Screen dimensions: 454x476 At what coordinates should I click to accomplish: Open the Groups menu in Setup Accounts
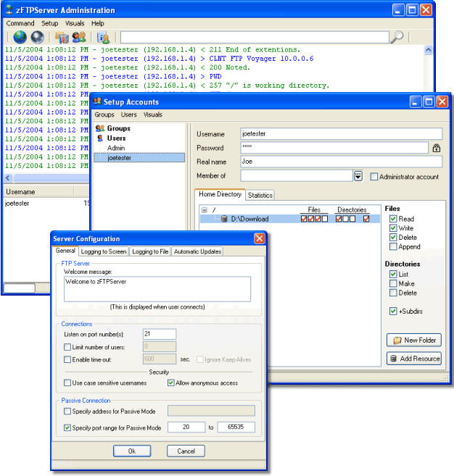pos(104,114)
